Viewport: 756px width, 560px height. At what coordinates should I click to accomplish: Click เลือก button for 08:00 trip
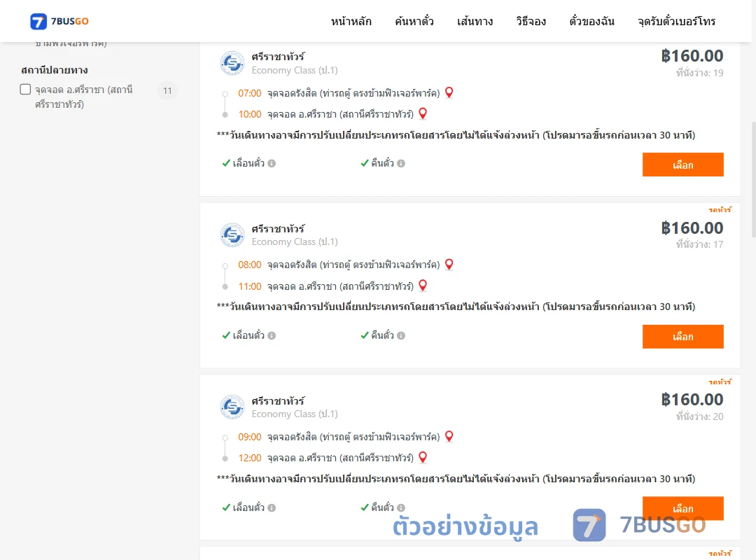pyautogui.click(x=682, y=336)
